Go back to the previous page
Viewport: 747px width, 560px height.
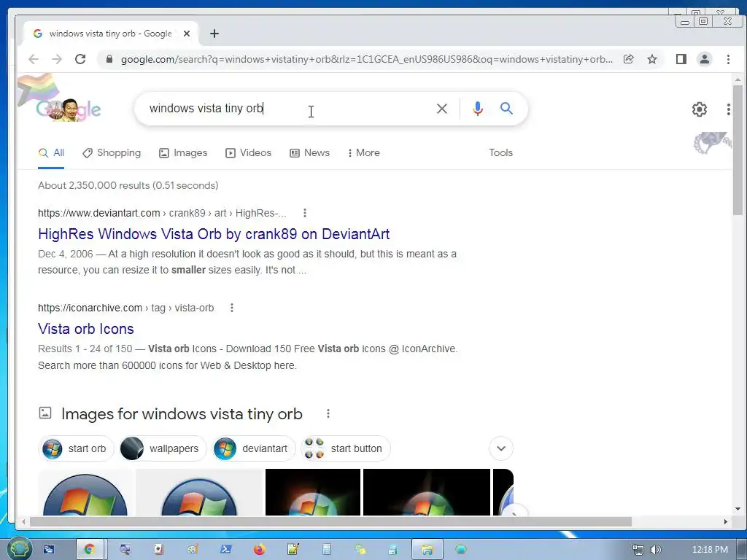[x=34, y=59]
